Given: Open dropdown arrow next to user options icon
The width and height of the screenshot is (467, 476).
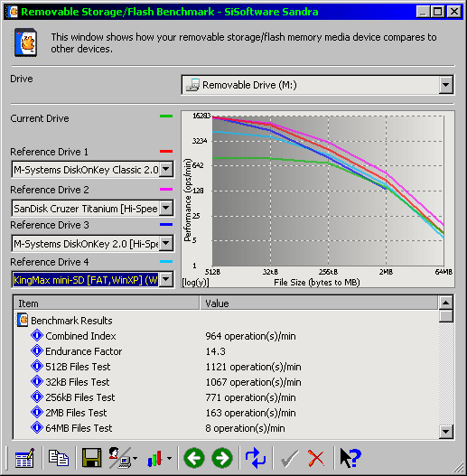Looking at the screenshot, I should coord(135,459).
